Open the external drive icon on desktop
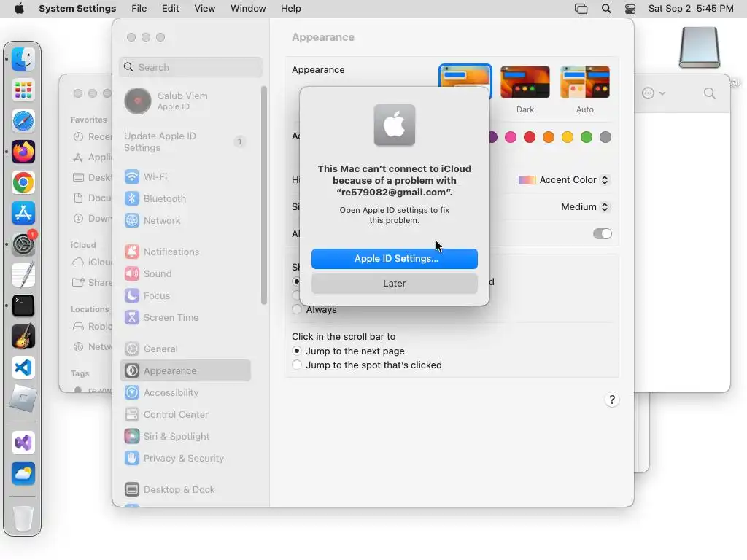Image resolution: width=747 pixels, height=560 pixels. (699, 47)
